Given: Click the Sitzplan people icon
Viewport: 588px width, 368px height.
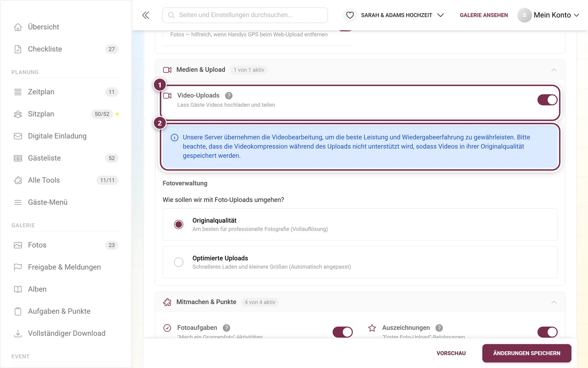Looking at the screenshot, I should coord(18,114).
